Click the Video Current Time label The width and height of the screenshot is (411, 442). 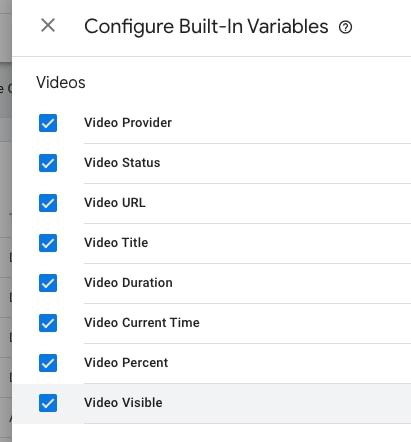coord(142,323)
